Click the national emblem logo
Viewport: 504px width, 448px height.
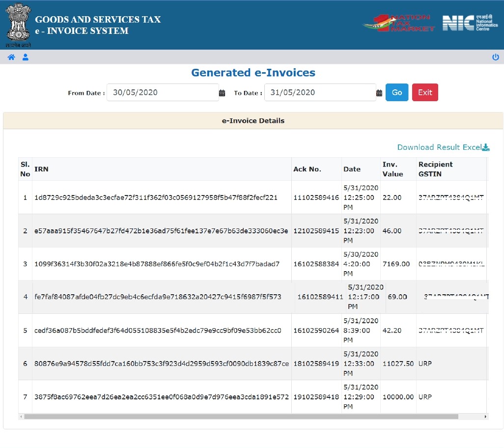coord(18,23)
